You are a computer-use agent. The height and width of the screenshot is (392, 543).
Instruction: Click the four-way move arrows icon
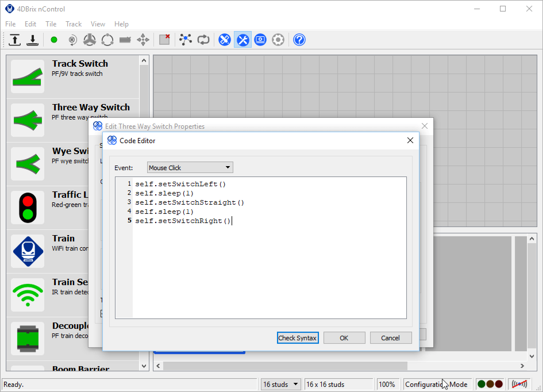coord(143,40)
